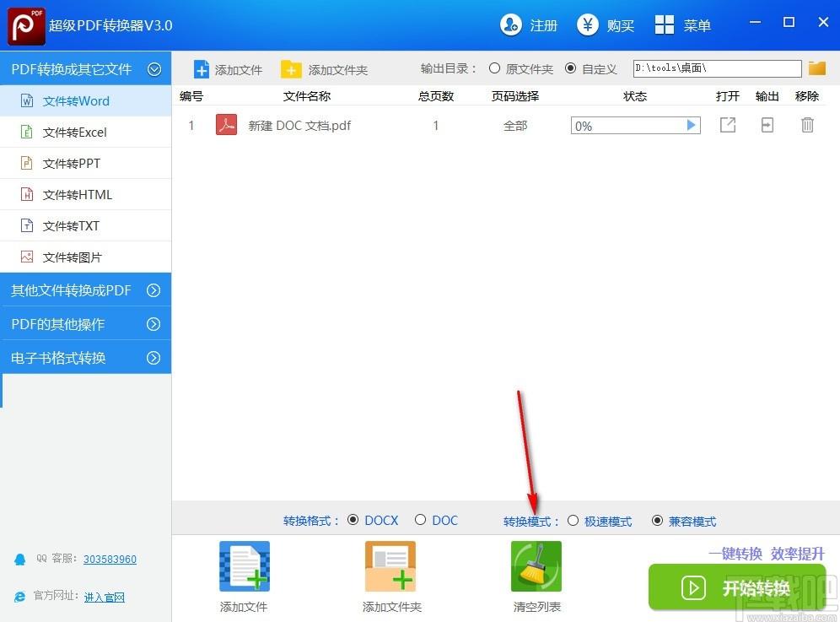Click the 清空列表 broom icon
This screenshot has width=840, height=622.
(x=536, y=566)
